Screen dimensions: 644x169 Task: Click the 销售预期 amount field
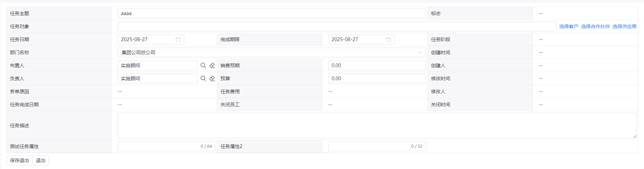pos(377,65)
